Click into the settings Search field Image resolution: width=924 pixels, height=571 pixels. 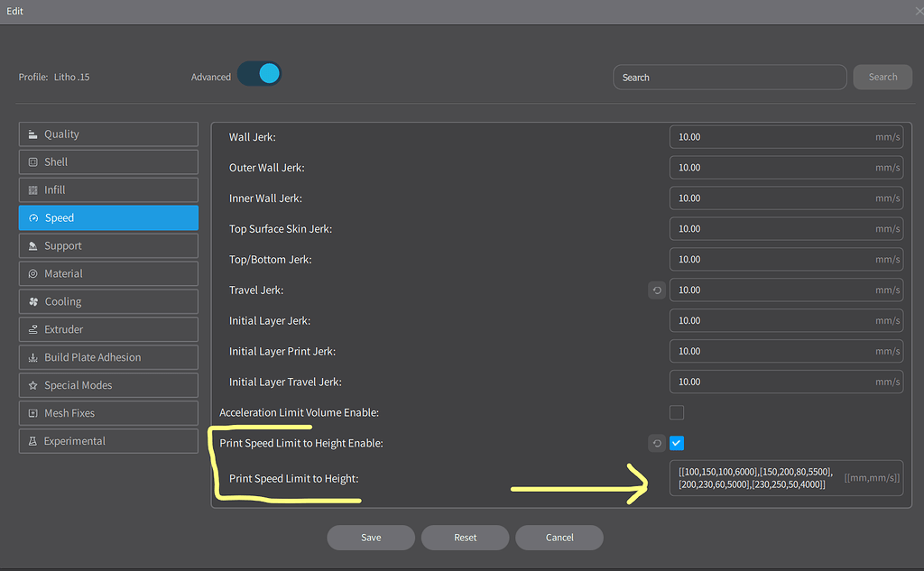coord(729,78)
